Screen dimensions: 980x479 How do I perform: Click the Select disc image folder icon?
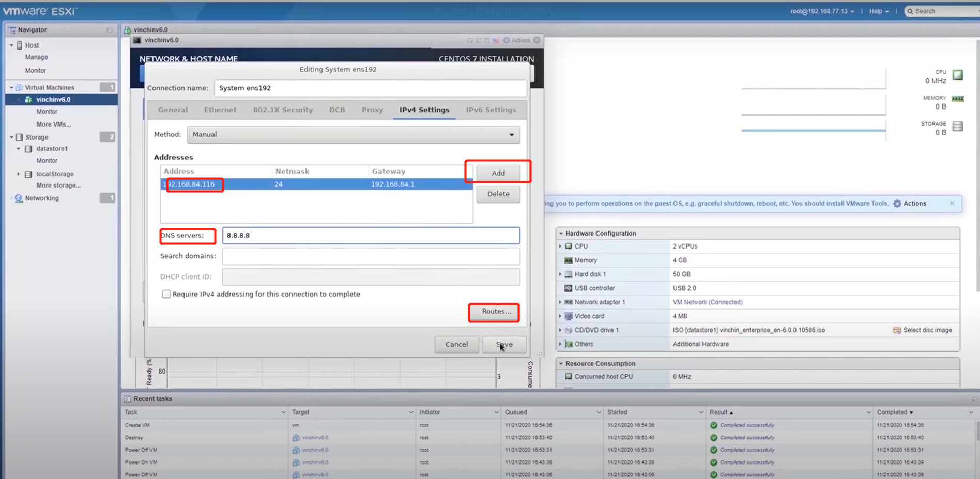(897, 330)
